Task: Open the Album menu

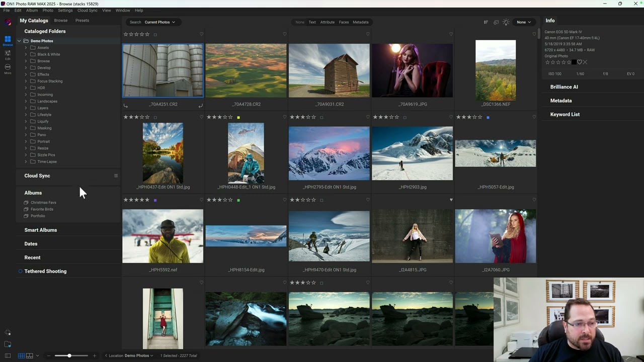Action: click(x=32, y=10)
